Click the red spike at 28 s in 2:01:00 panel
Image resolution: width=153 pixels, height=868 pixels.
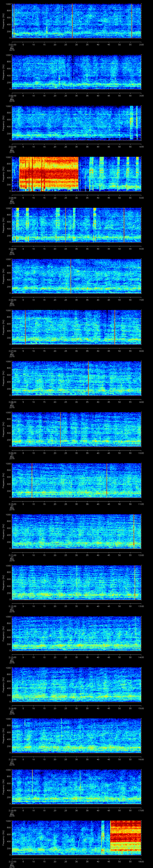point(72,21)
